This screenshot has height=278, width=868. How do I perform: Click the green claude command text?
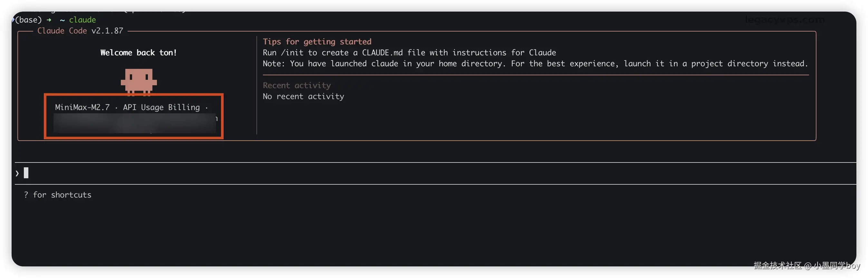pos(82,20)
